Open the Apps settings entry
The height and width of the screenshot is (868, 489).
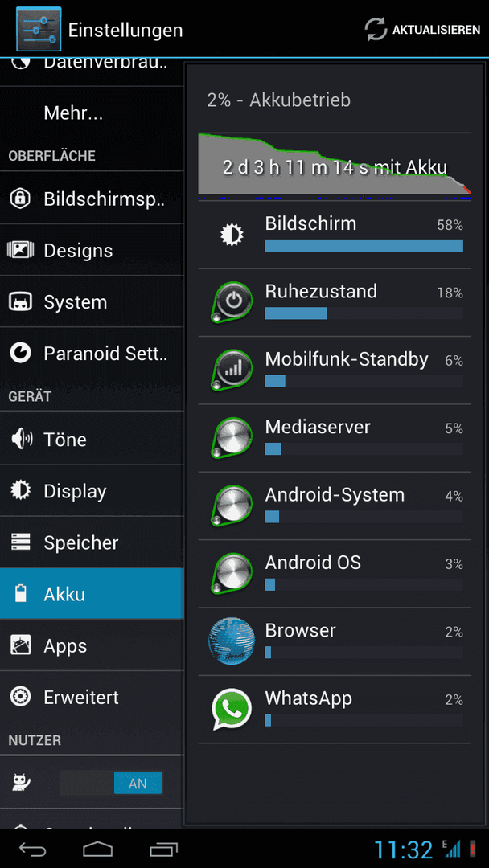[x=92, y=645]
